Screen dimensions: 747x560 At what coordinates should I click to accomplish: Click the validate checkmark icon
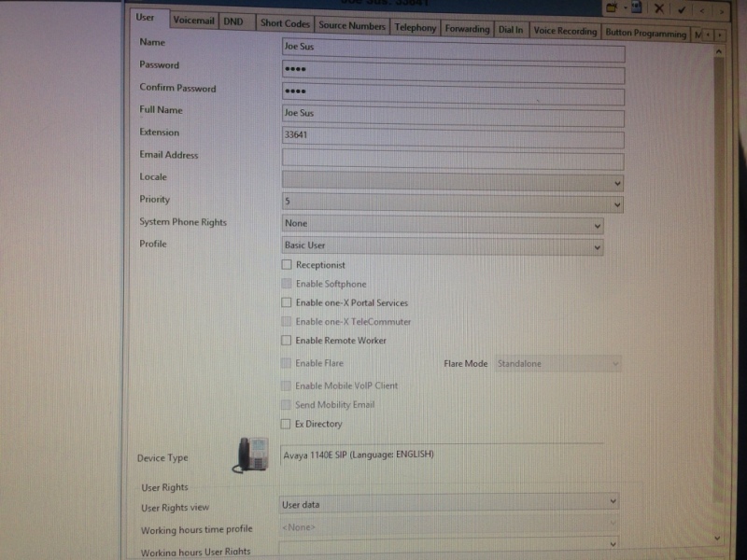pyautogui.click(x=682, y=9)
